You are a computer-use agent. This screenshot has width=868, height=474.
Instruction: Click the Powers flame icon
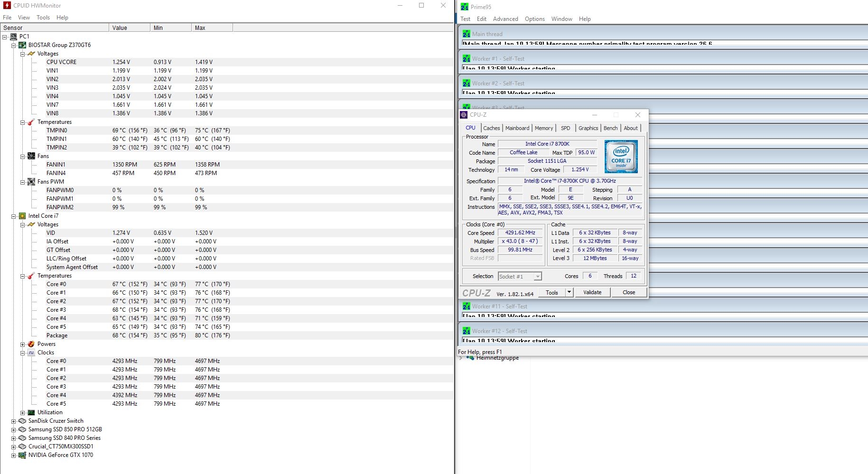pos(31,344)
